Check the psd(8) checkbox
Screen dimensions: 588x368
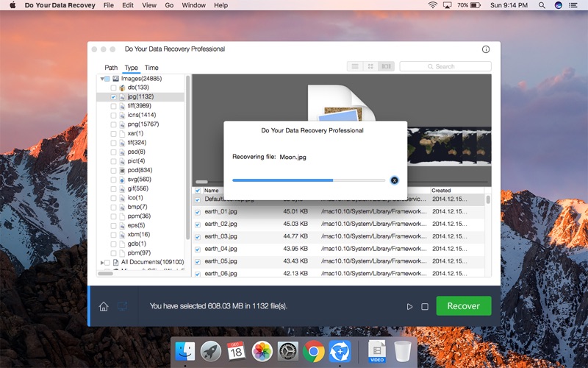click(x=113, y=152)
